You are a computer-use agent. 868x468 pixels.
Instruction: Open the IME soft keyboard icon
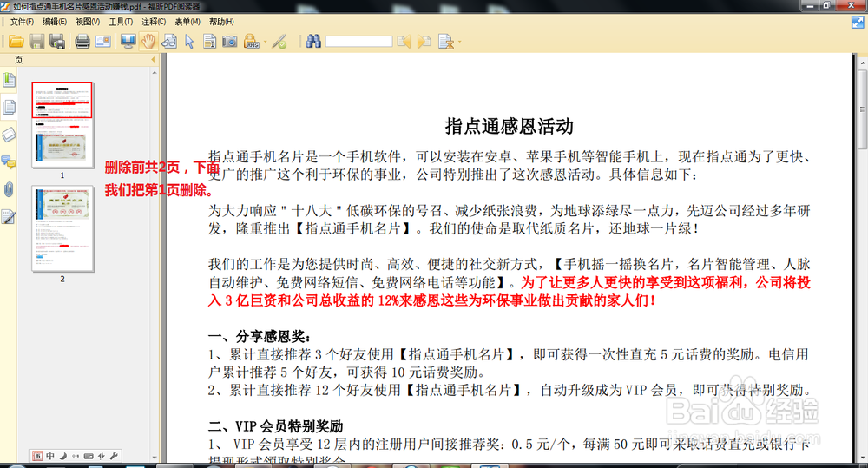click(89, 456)
